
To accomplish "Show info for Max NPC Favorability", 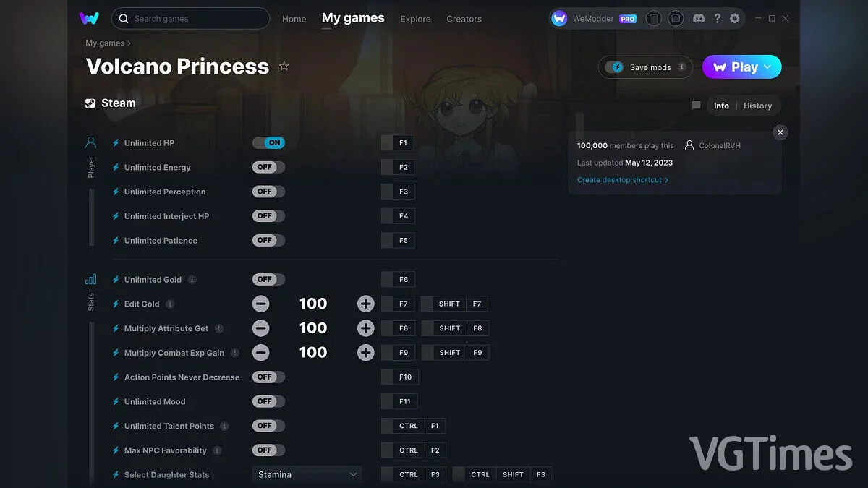I will [217, 450].
